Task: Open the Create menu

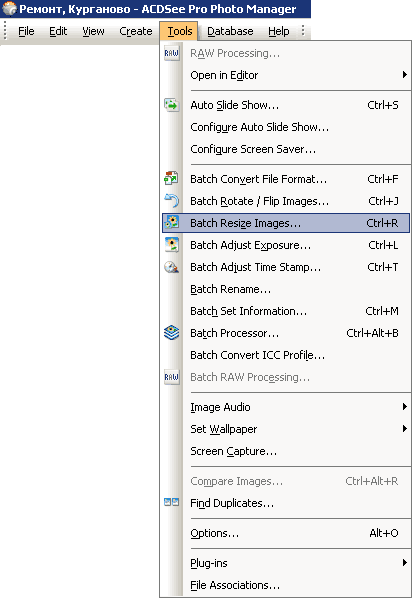Action: click(136, 31)
